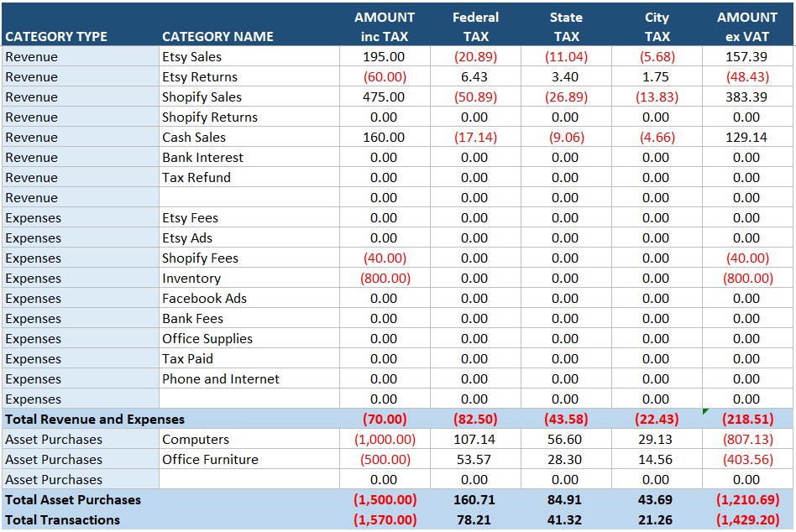The height and width of the screenshot is (532, 796).
Task: Select the Inventory amount inc tax cell
Action: point(385,278)
